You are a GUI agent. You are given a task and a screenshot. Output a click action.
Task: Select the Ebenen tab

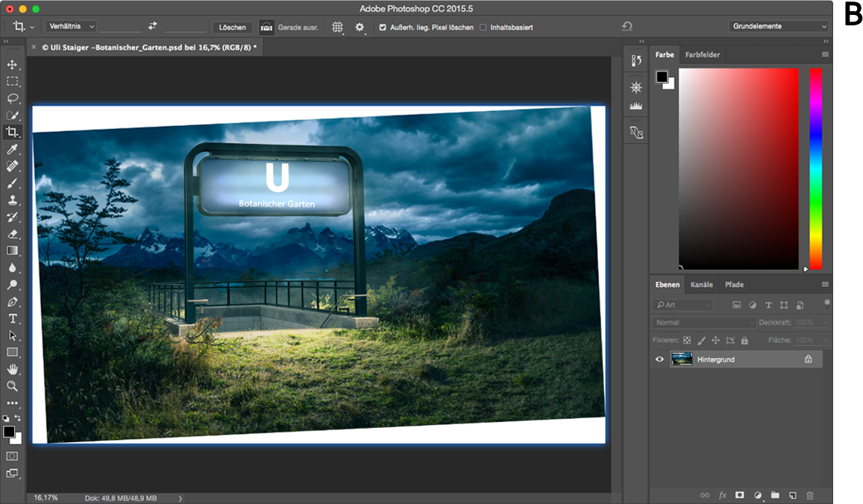(x=667, y=285)
